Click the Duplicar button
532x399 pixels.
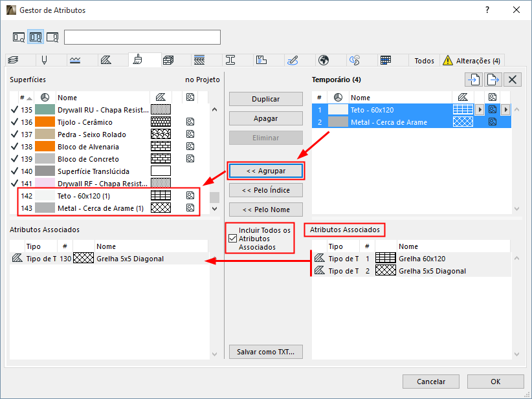point(265,99)
